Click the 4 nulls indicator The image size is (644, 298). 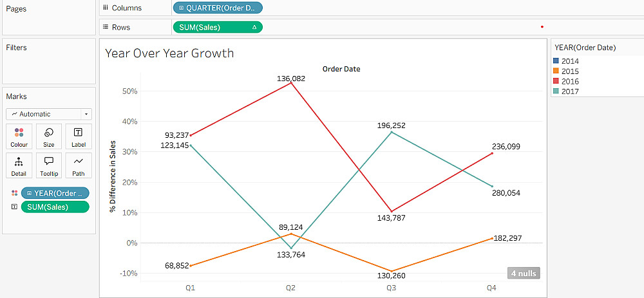523,273
